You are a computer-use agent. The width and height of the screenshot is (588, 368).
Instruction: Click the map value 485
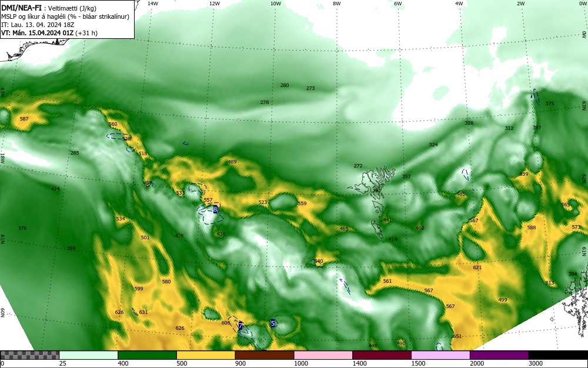pyautogui.click(x=461, y=194)
